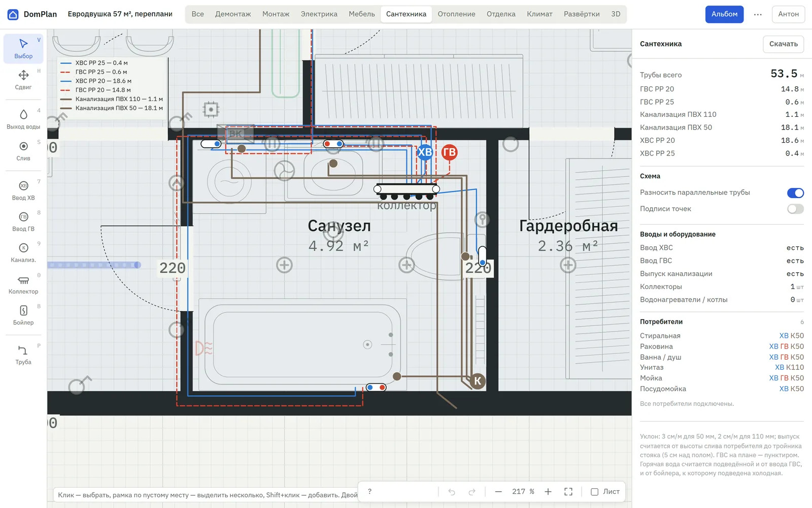812x508 pixels.
Task: Disable Разносить параллельные трубы switch
Action: 795,193
